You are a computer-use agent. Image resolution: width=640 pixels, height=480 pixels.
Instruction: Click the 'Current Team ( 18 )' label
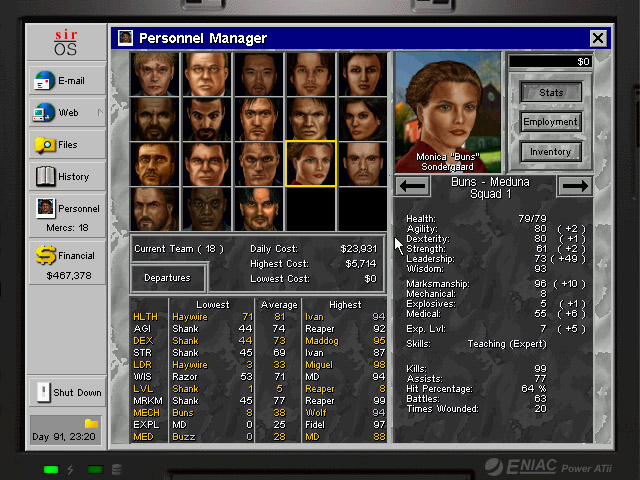[179, 249]
